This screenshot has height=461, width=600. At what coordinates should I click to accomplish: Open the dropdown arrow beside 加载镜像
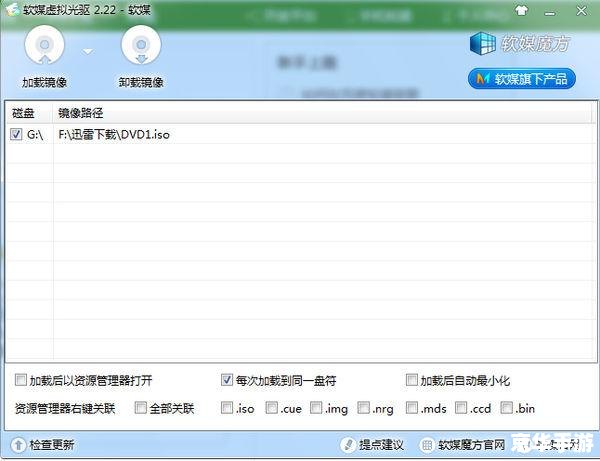click(88, 51)
